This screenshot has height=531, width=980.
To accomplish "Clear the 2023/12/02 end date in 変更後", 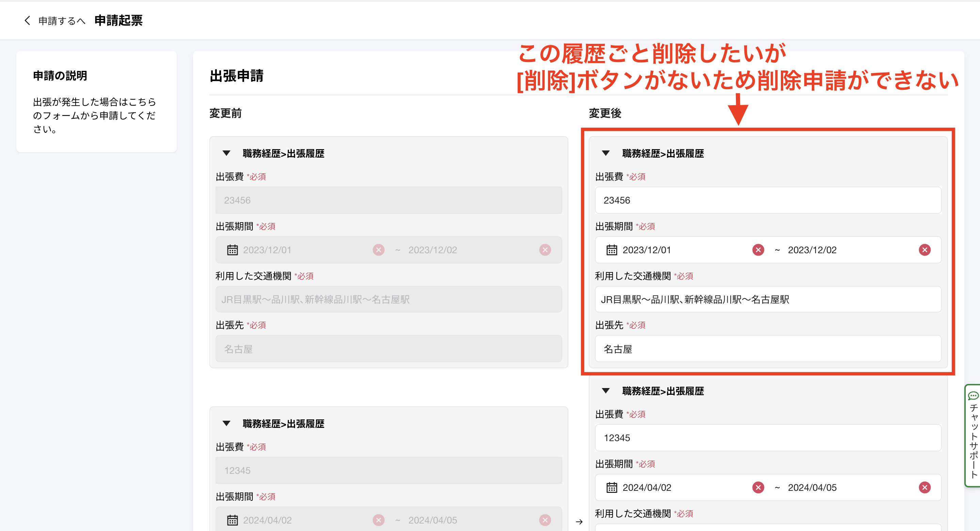I will click(x=924, y=250).
